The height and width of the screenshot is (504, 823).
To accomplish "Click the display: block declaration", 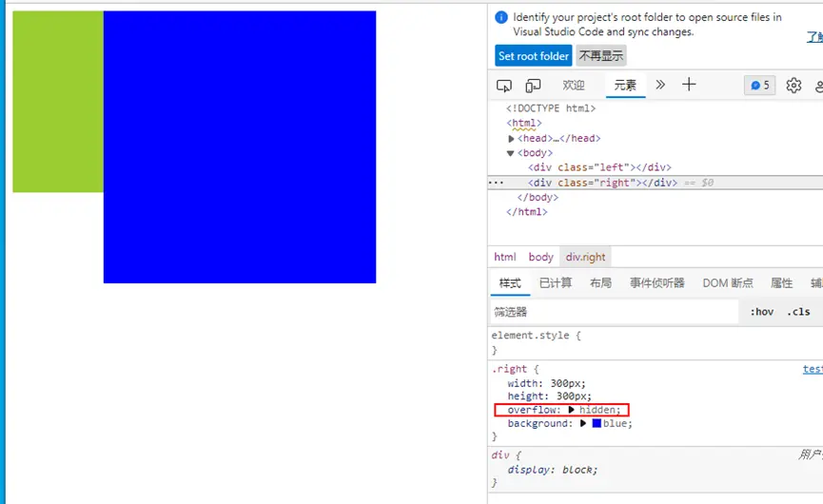I will [x=552, y=470].
